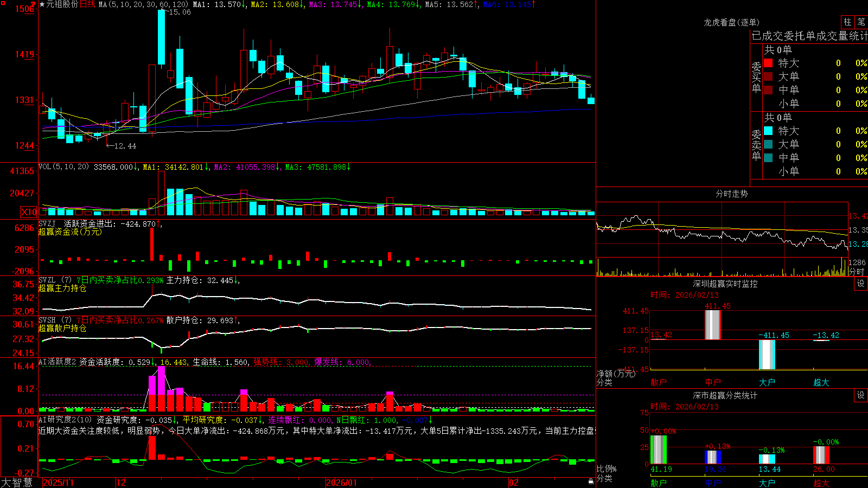Click the 超赢资金流(万元) yellow label

click(x=70, y=232)
